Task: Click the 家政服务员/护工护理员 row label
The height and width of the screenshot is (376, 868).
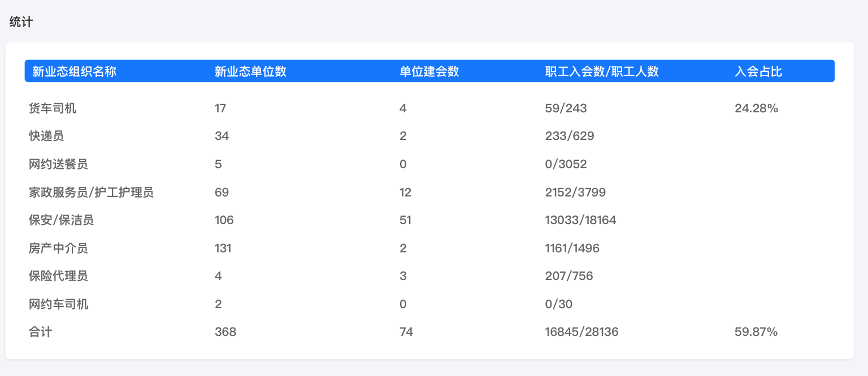Action: point(91,193)
